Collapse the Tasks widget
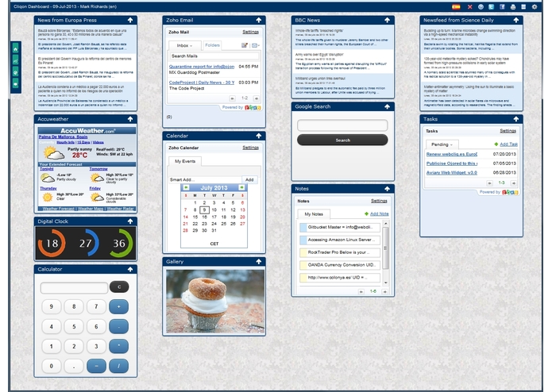Viewport: 552px width, 392px height. click(516, 119)
